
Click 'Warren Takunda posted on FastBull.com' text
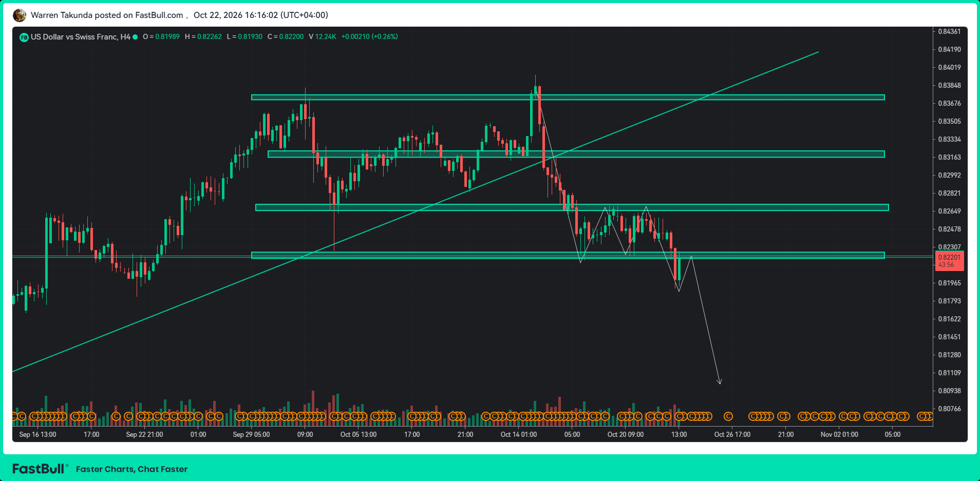pos(107,15)
